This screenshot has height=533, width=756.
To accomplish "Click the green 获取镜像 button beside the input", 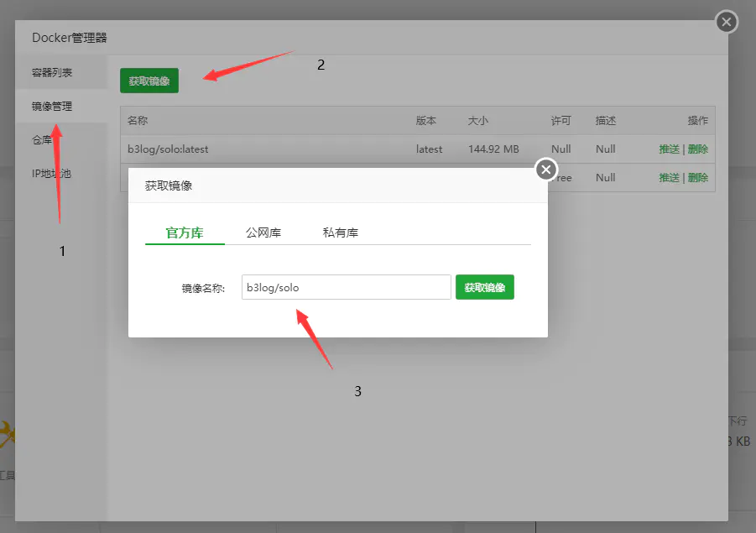I will coord(484,287).
